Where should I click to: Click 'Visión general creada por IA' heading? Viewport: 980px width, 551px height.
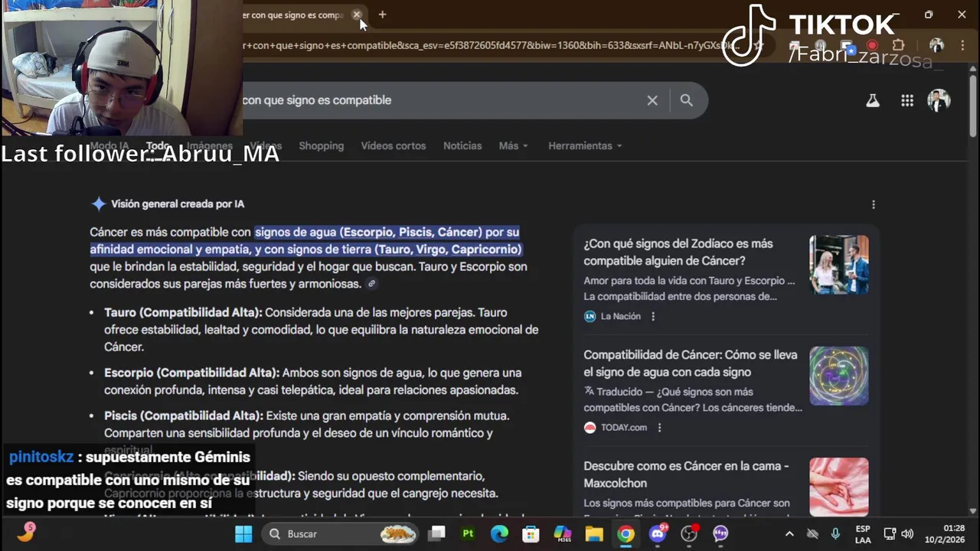pyautogui.click(x=178, y=204)
